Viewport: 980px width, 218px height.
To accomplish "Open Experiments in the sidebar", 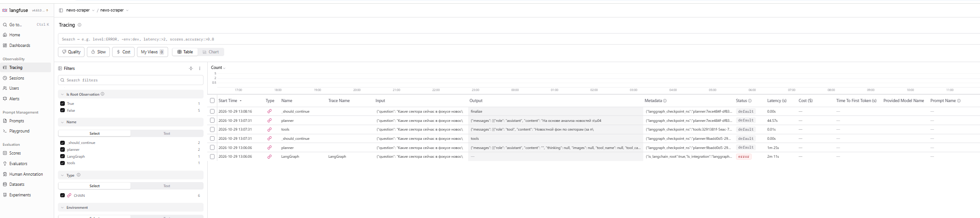I will 20,195.
